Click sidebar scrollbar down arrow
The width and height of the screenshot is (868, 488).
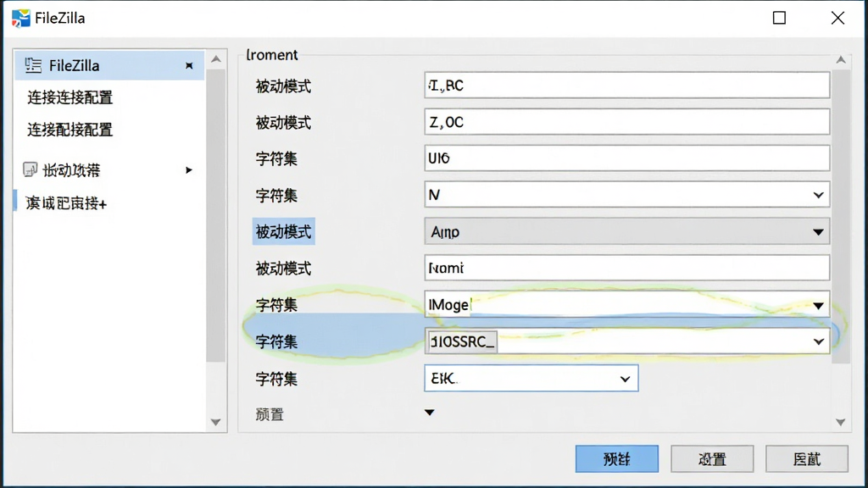pos(216,422)
